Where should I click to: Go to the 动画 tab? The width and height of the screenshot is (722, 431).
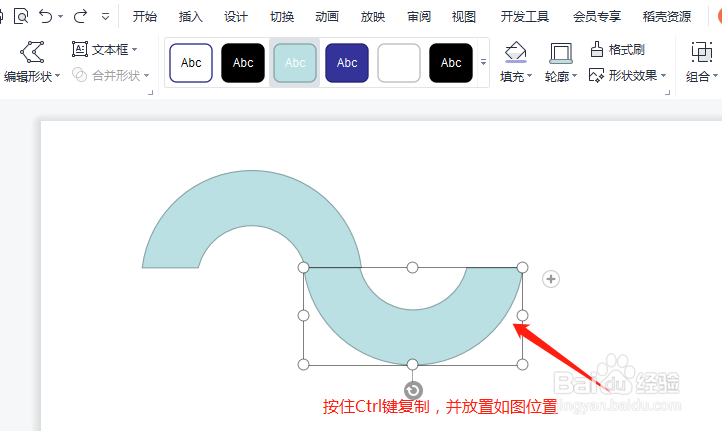pos(327,17)
